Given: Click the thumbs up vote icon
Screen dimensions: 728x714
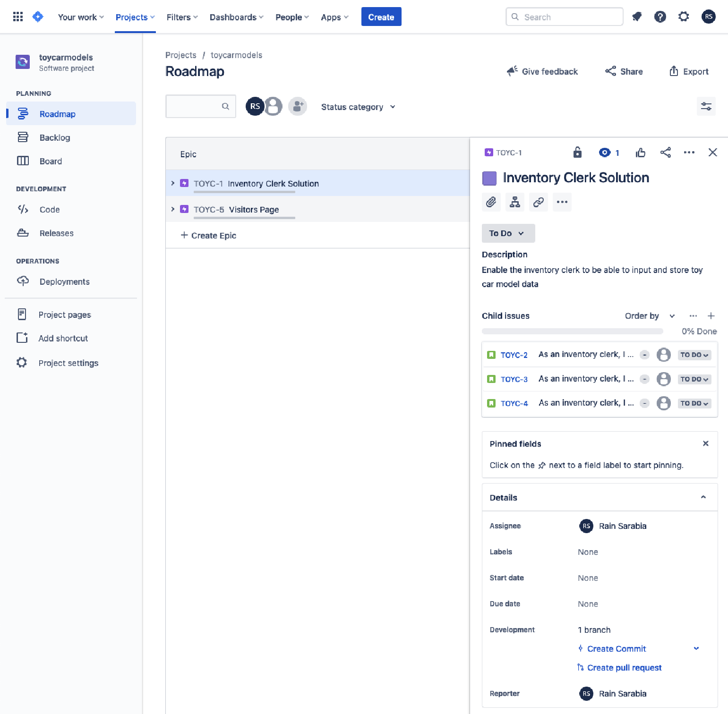Looking at the screenshot, I should [641, 152].
